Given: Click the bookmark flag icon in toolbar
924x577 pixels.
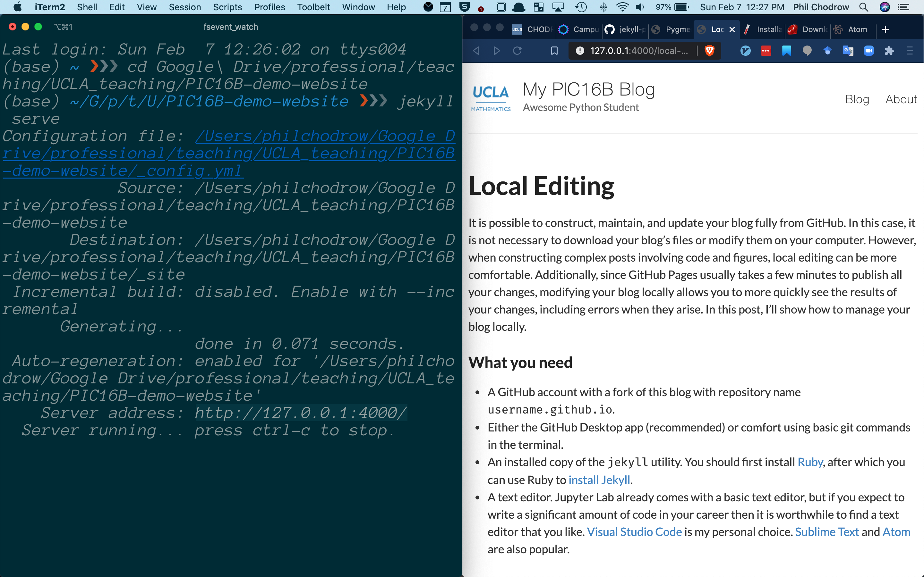Looking at the screenshot, I should point(554,50).
